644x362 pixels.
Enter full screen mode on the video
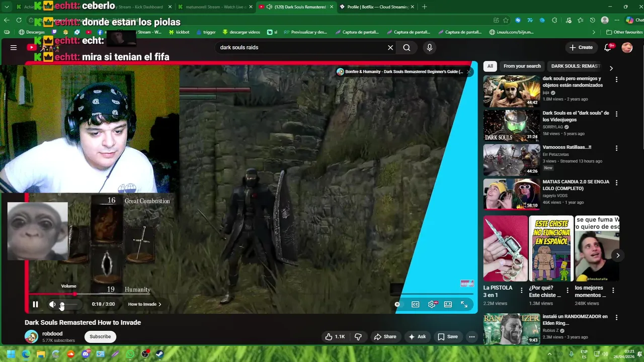coord(464,304)
